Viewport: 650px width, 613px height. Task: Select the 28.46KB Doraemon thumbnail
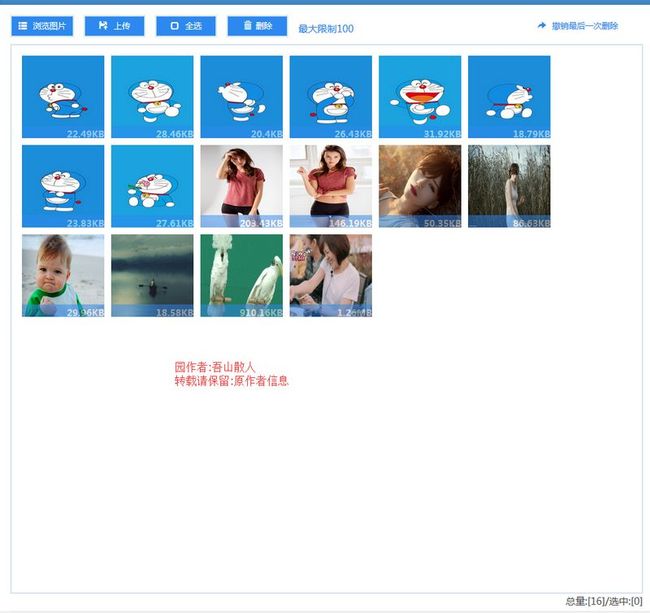pos(152,97)
